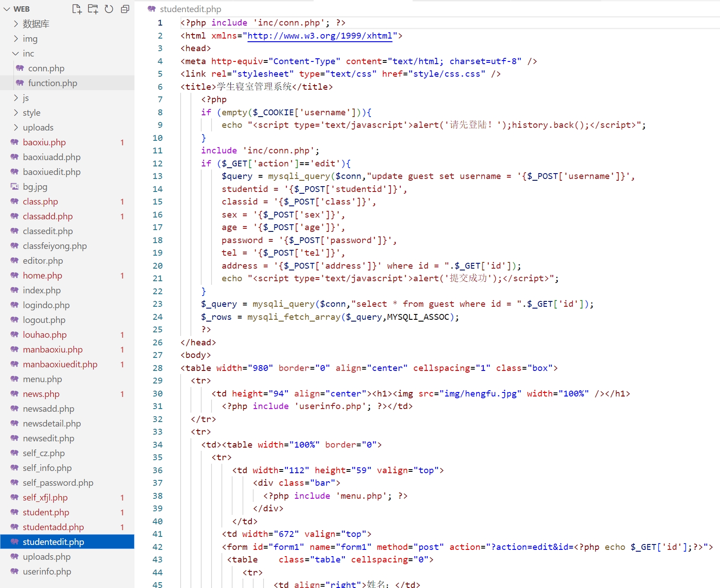
Task: Open student.php file
Action: 67,512
